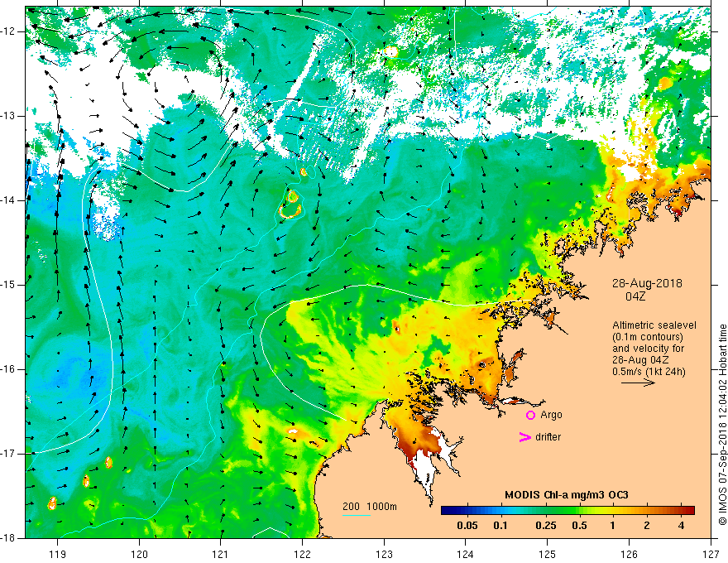Click latitude axis label '-13'
This screenshot has height=563, width=728.
[8, 116]
